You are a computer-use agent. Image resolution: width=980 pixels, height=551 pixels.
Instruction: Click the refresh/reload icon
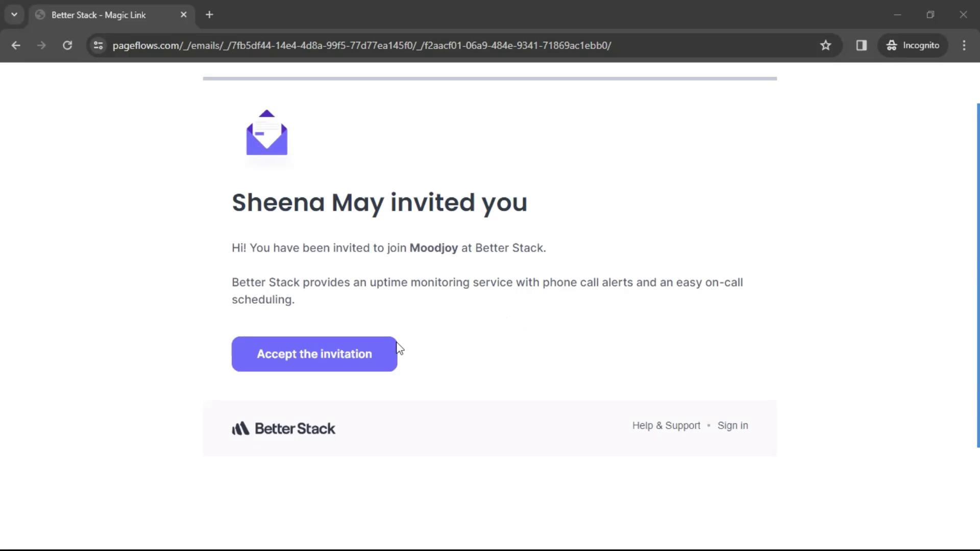(67, 45)
